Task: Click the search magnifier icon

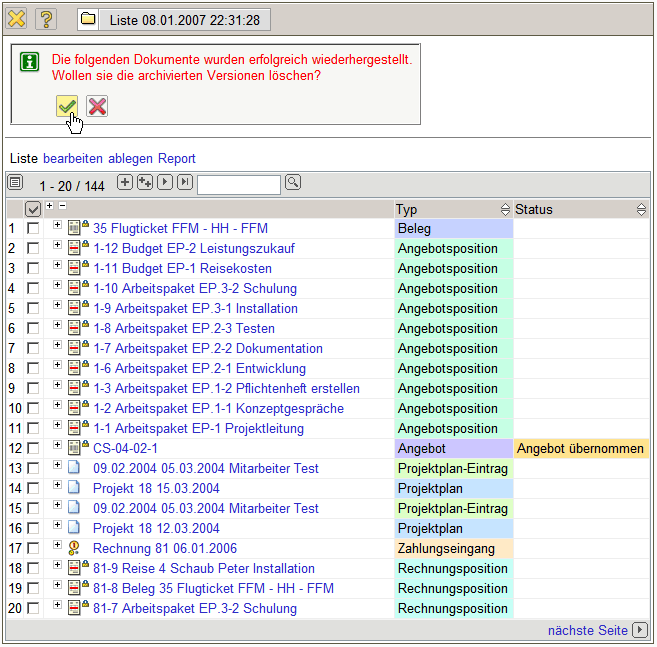Action: 293,182
